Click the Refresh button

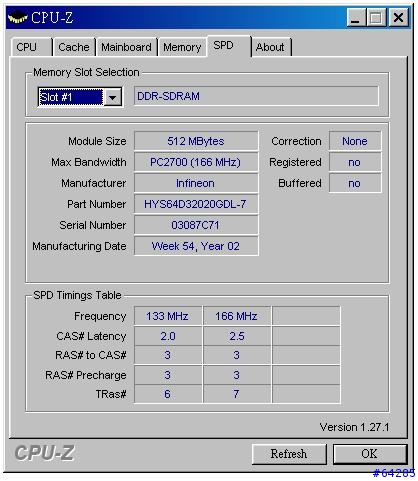point(289,454)
